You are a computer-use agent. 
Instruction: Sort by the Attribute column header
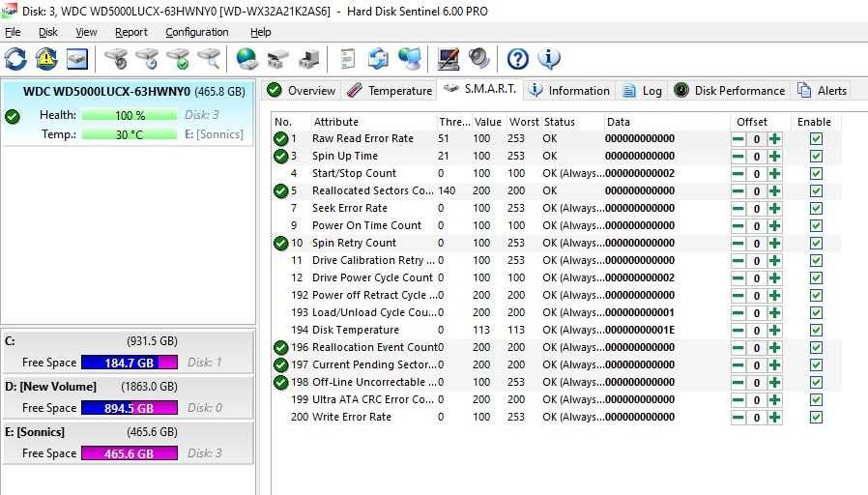pyautogui.click(x=374, y=122)
